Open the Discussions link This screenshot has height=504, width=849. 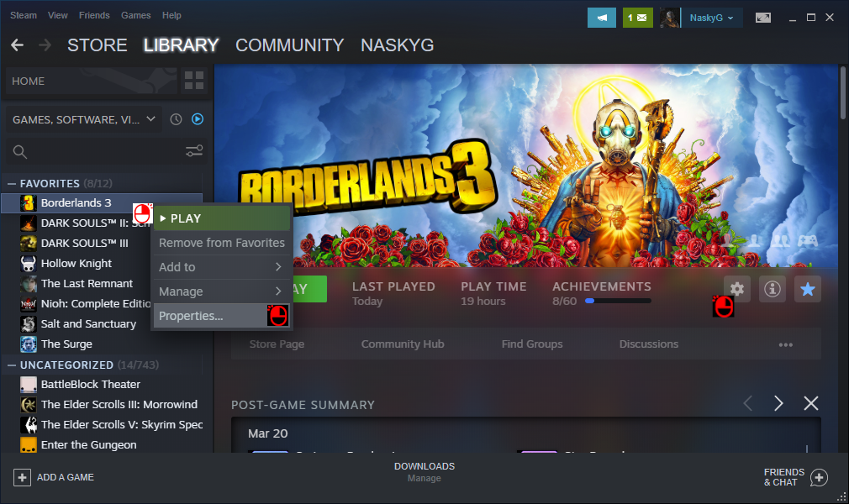649,344
